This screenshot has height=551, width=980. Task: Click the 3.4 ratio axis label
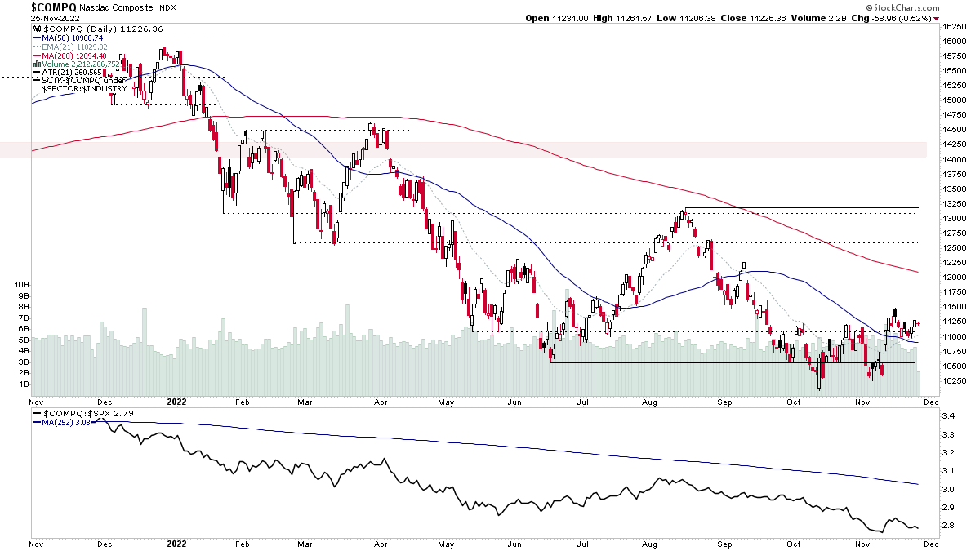click(x=949, y=417)
